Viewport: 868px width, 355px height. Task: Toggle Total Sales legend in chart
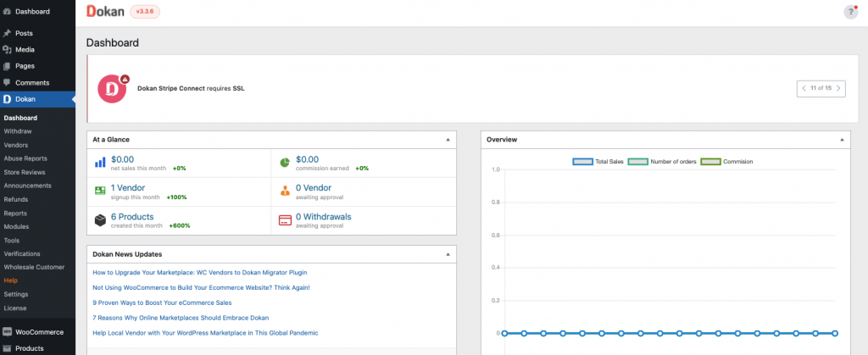point(598,162)
